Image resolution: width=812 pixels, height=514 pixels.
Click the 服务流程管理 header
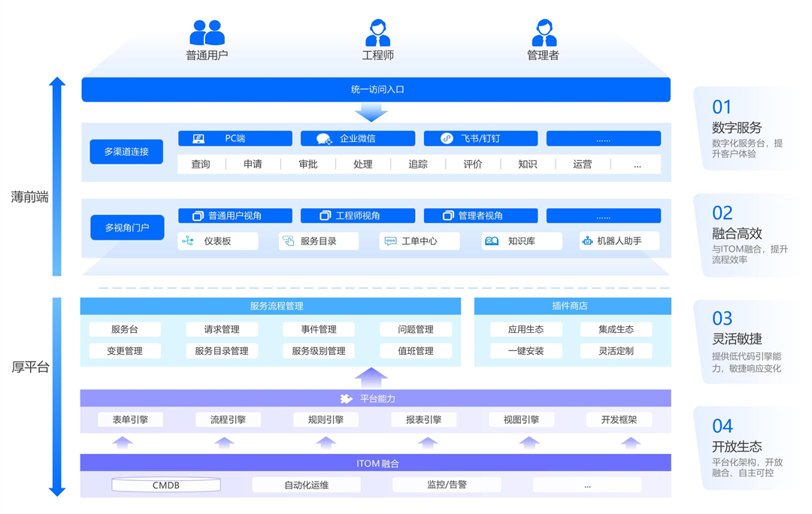point(271,306)
